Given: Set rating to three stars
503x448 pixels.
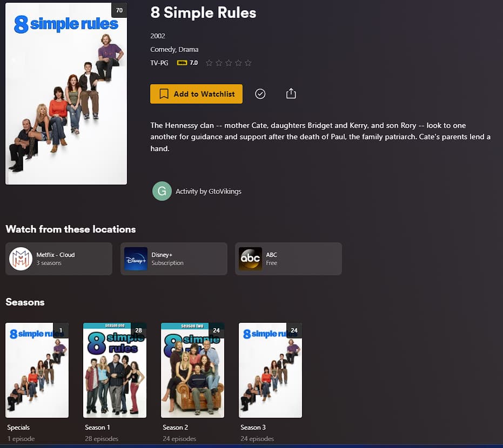Looking at the screenshot, I should click(229, 63).
